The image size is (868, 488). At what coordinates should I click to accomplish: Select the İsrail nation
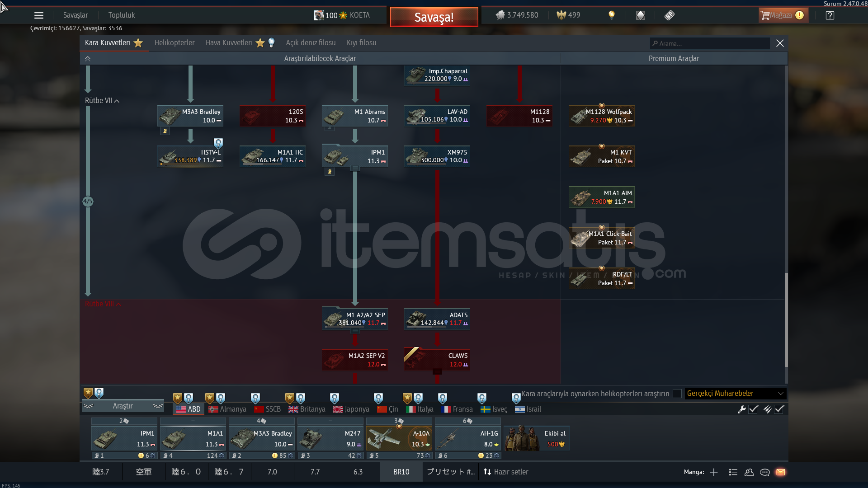coord(528,409)
